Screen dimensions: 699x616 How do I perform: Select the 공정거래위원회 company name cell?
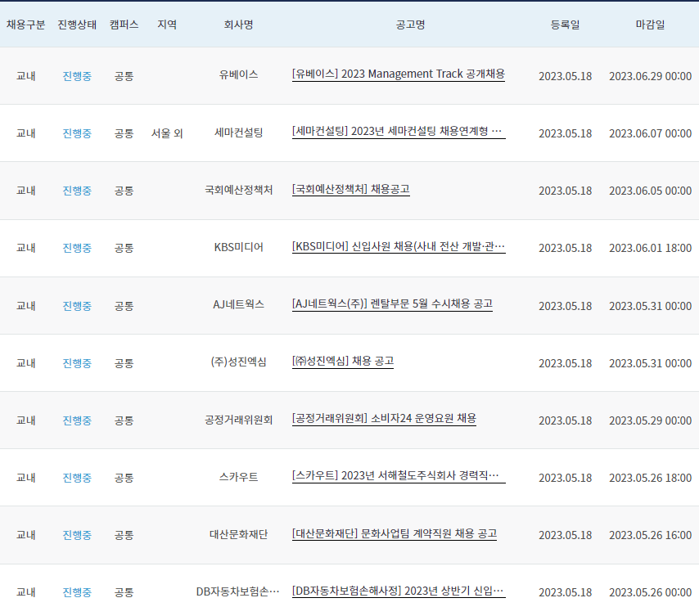point(238,420)
